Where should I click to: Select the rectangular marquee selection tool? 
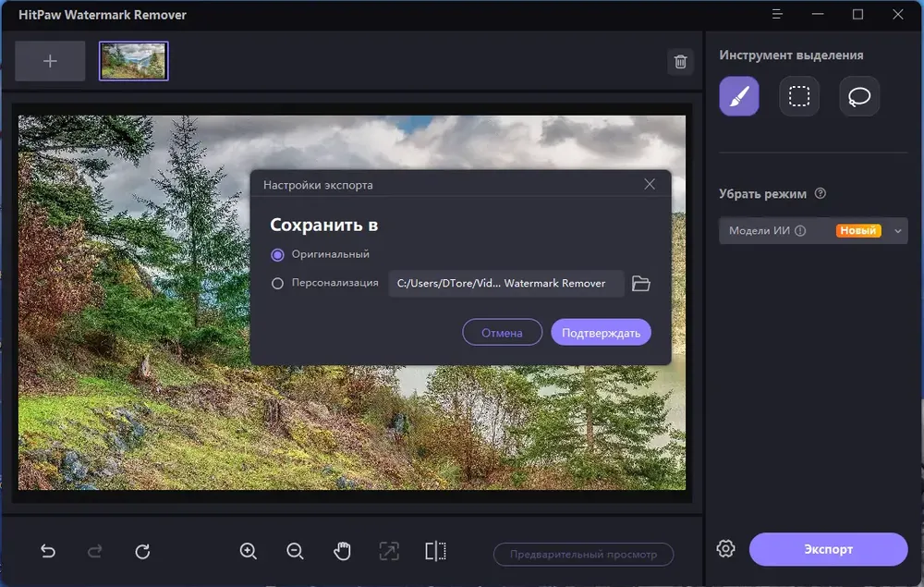pyautogui.click(x=799, y=96)
